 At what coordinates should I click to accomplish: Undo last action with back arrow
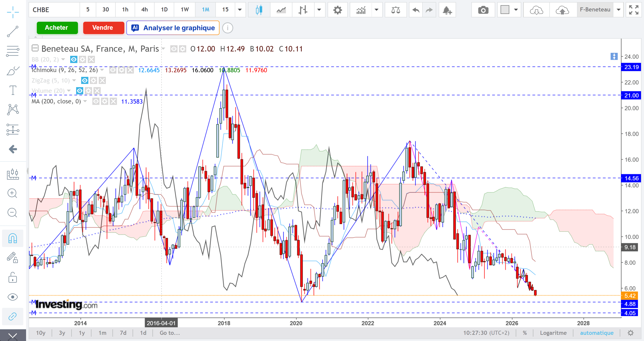pos(415,10)
